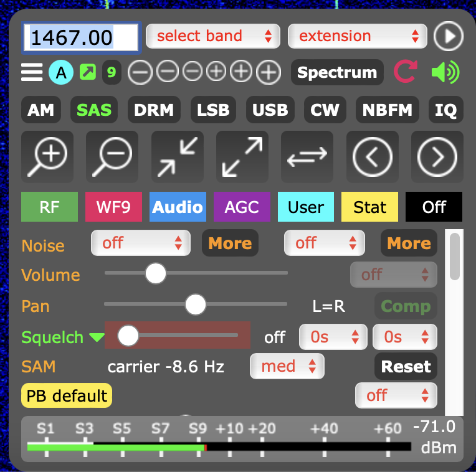
Task: Click the magnifier zoom out icon
Action: coord(112,157)
